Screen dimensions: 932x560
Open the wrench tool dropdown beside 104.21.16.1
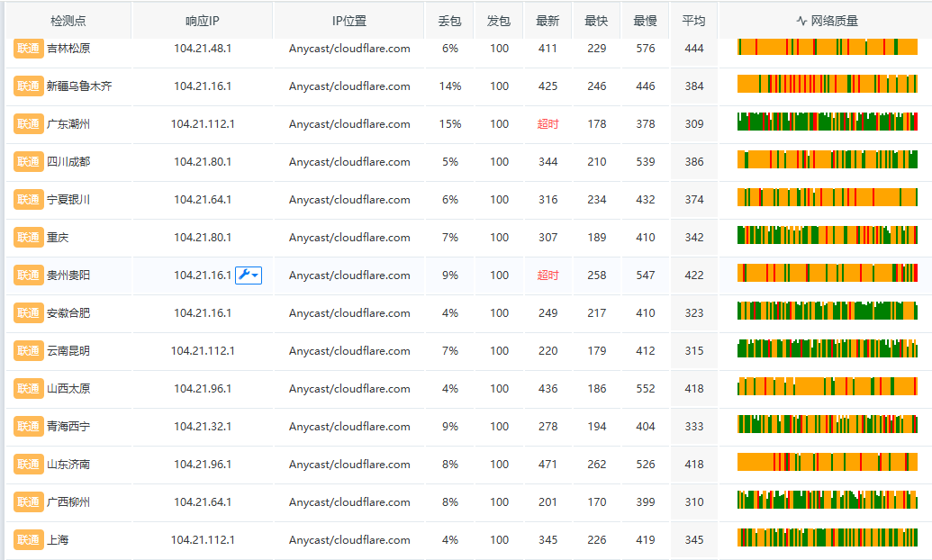pos(249,275)
